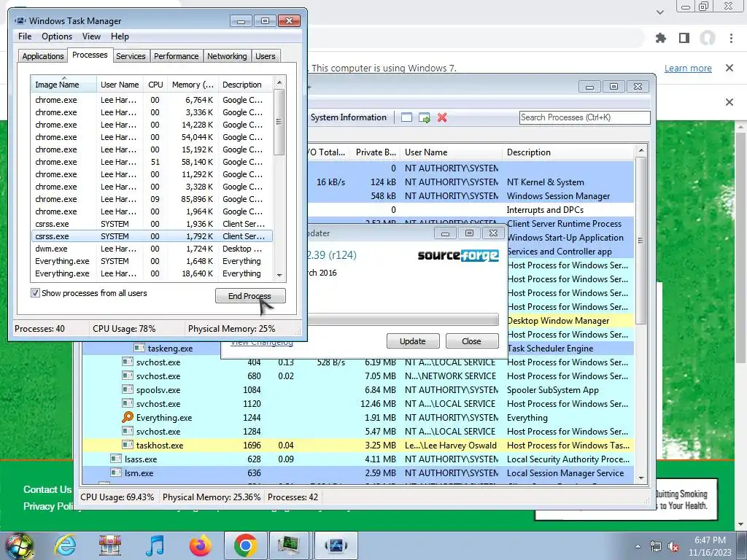Sort Task Manager by CPU column
Screen dimensions: 747x560
pyautogui.click(x=156, y=85)
